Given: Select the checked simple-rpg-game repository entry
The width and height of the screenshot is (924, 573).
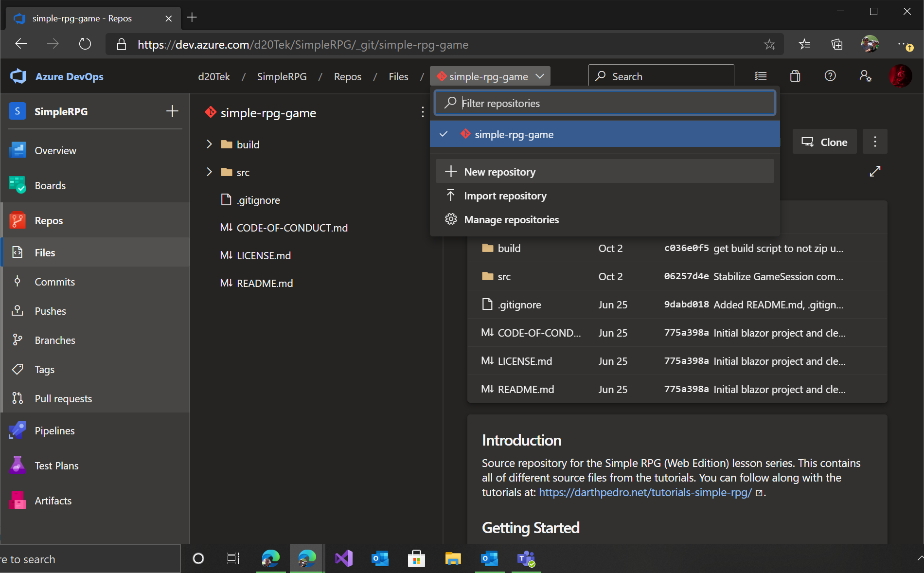Looking at the screenshot, I should click(514, 134).
